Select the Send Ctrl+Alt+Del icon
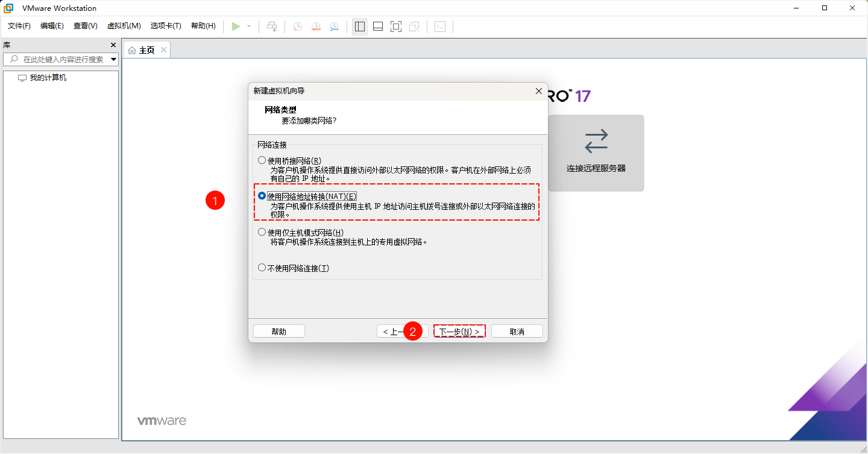The image size is (868, 454). (x=272, y=26)
